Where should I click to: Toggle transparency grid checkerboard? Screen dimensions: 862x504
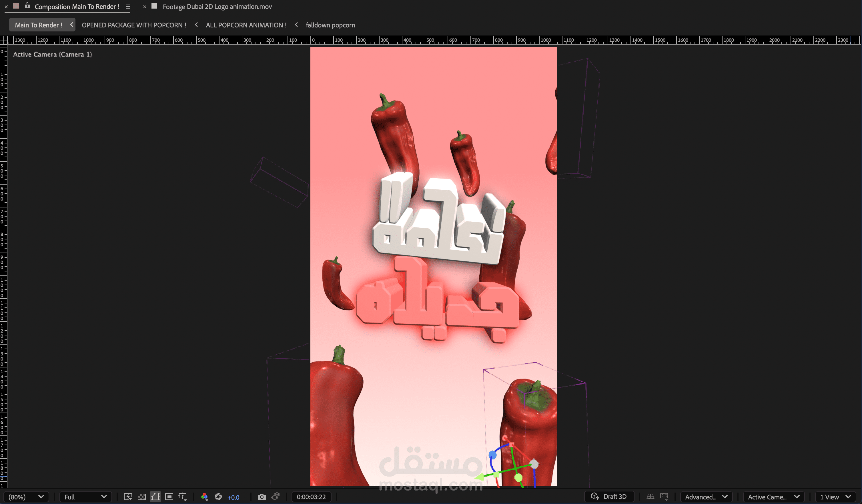[x=141, y=497]
